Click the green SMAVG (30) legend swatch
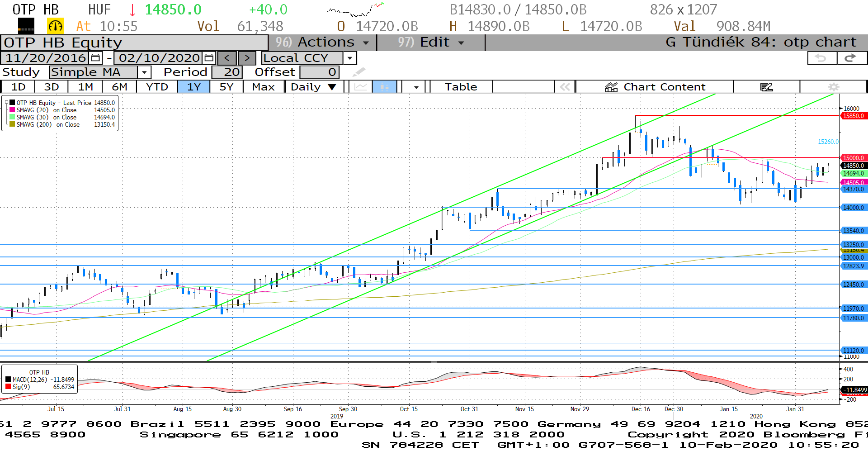This screenshot has height=470, width=868. click(x=12, y=117)
